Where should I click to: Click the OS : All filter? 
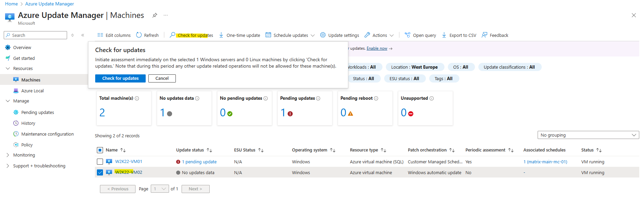pos(461,67)
